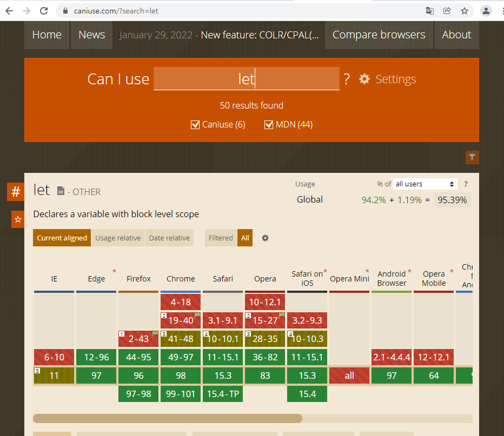Open the filter funnel button

point(472,157)
